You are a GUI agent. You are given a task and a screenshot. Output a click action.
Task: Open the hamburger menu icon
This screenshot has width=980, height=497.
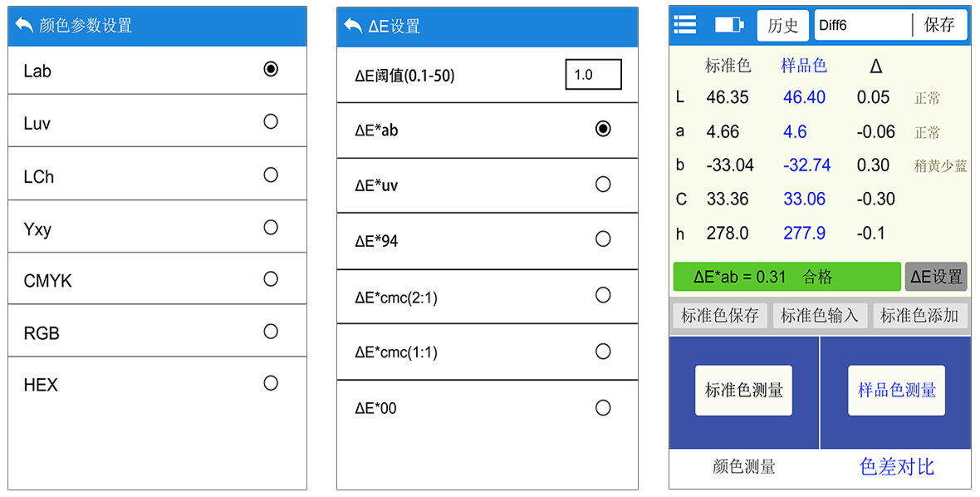point(685,24)
